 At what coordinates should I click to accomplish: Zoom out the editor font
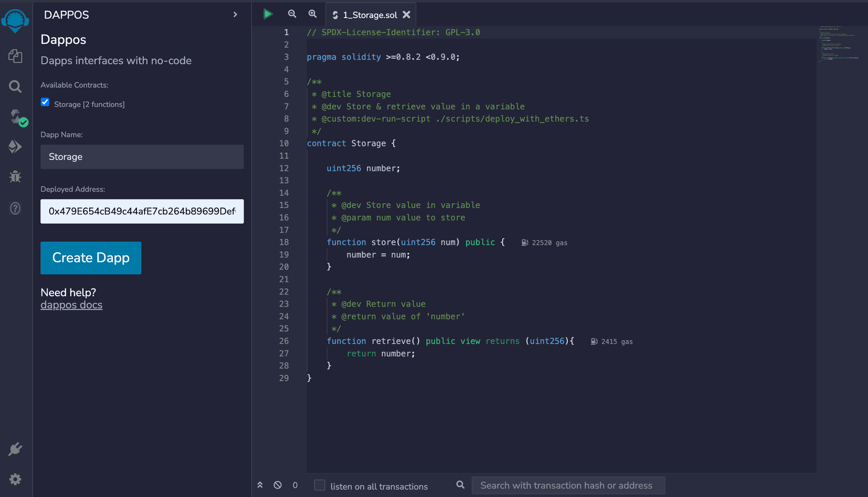click(292, 14)
